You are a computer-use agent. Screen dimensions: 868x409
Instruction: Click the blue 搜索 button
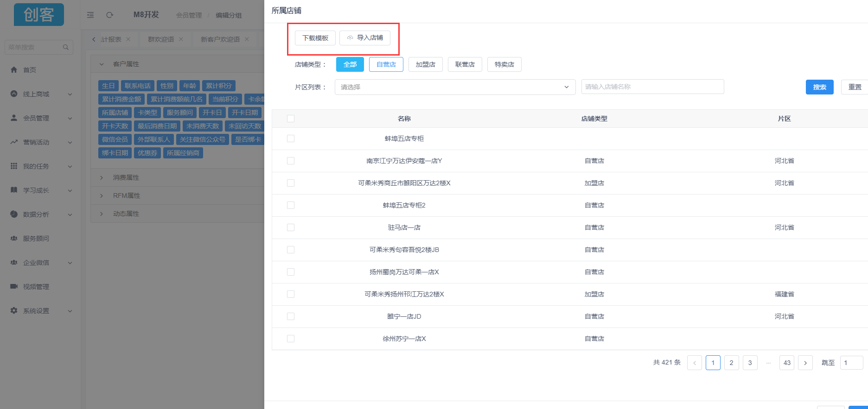[x=819, y=87]
